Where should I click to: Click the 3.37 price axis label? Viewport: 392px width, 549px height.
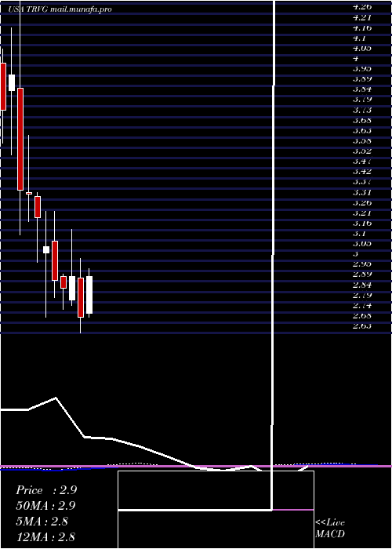[362, 182]
